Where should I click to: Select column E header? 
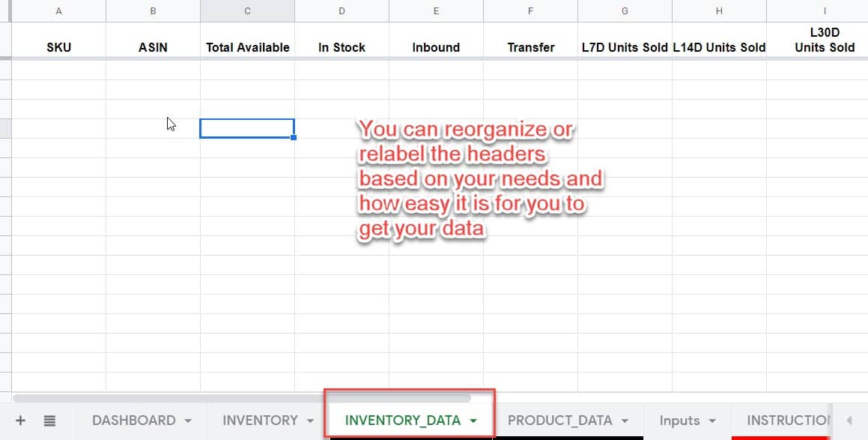435,10
